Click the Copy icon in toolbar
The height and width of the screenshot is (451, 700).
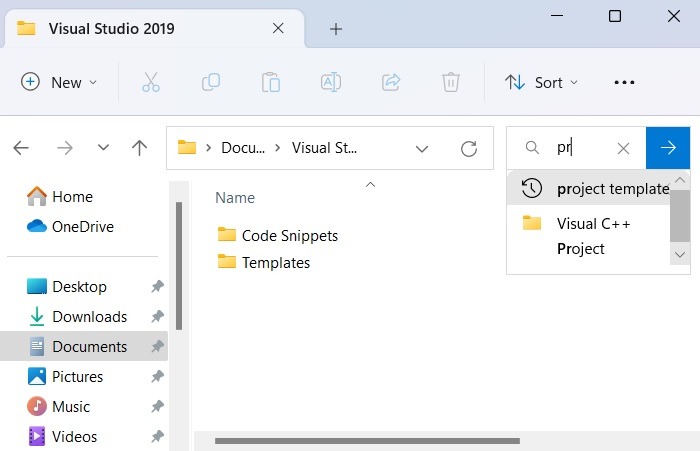tap(211, 82)
